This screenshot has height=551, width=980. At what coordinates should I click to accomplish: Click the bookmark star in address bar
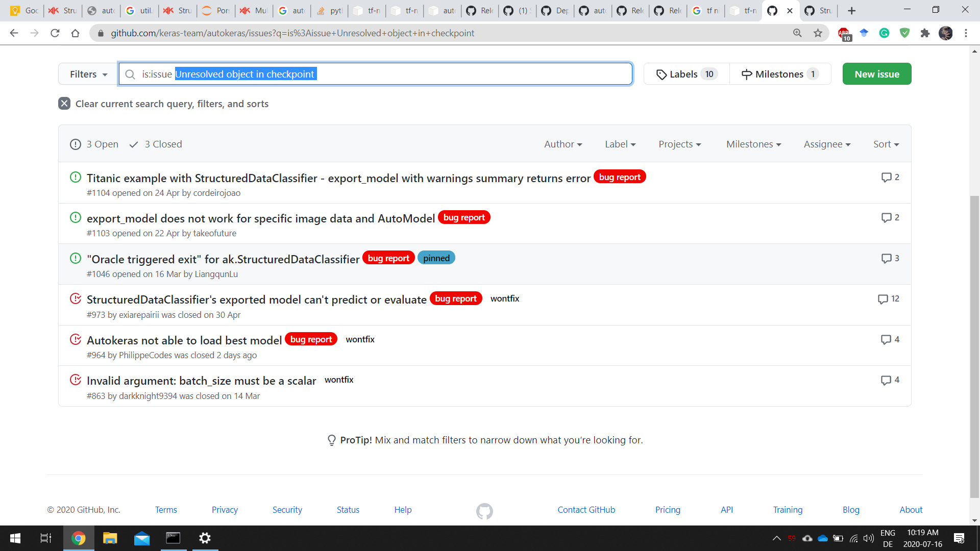[818, 33]
